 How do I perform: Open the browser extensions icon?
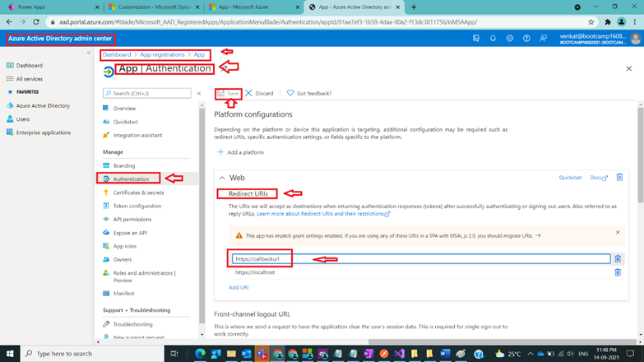pyautogui.click(x=608, y=22)
